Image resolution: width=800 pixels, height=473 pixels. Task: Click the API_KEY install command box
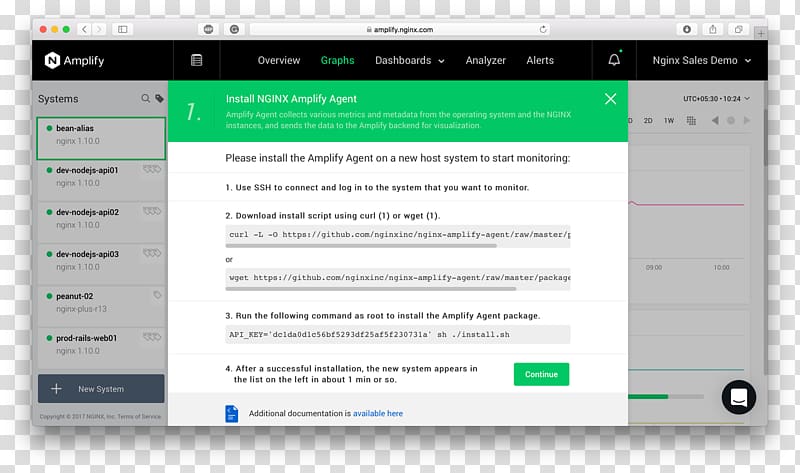397,334
